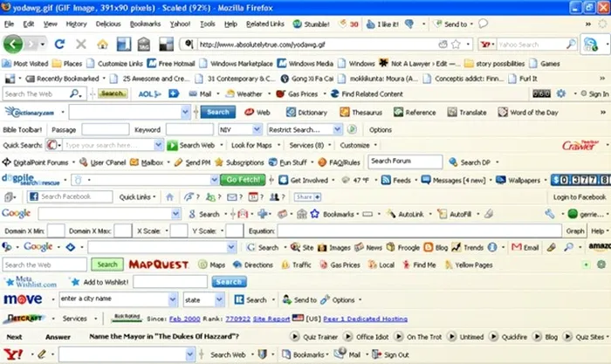Open the Weather toolbar item
The width and height of the screenshot is (611, 364).
(244, 94)
